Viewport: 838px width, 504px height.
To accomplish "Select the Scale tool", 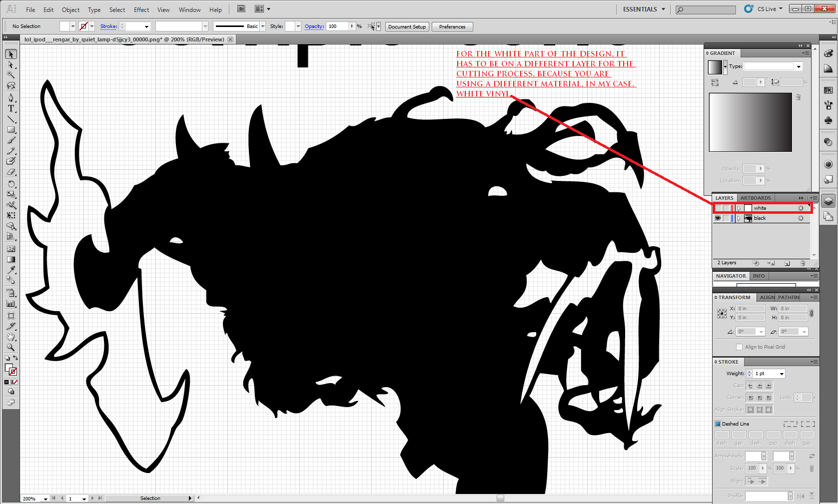I will [x=11, y=194].
